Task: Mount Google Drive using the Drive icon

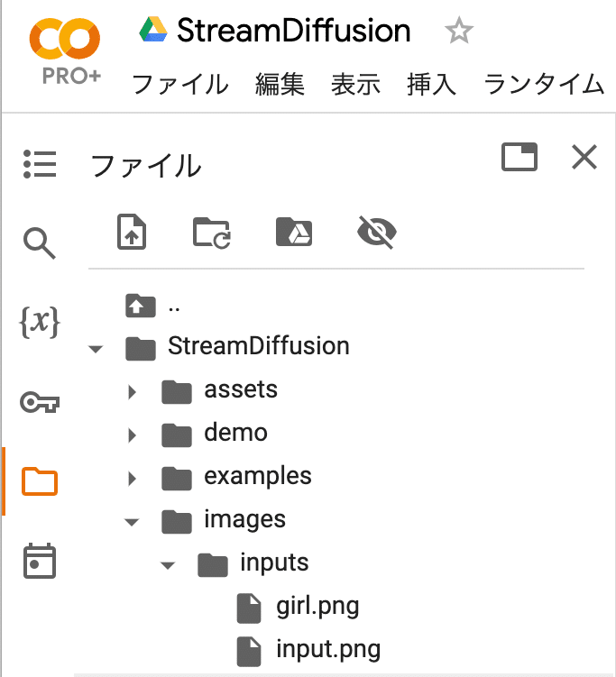Action: coord(294,233)
